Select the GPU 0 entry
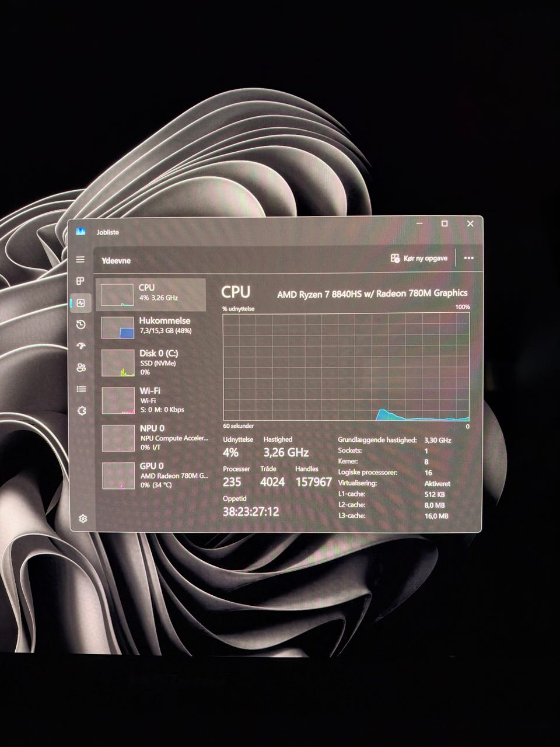This screenshot has width=560, height=747. click(154, 475)
